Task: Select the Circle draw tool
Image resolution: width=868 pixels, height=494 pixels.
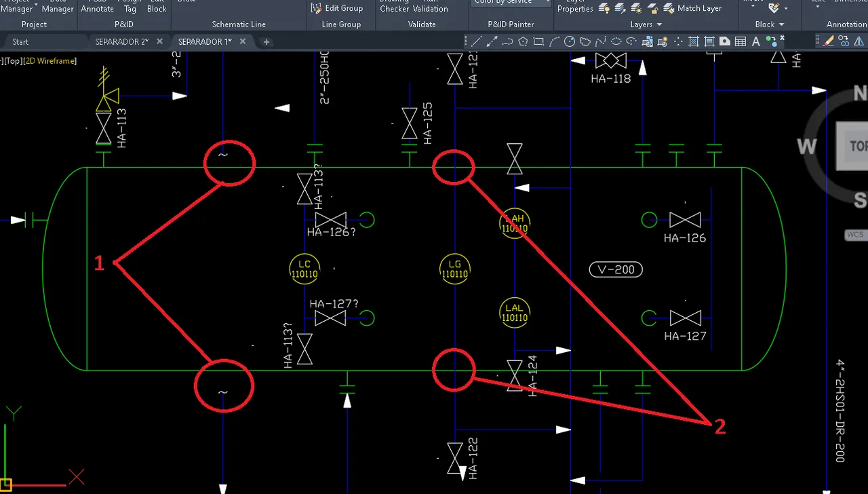Action: tap(570, 41)
